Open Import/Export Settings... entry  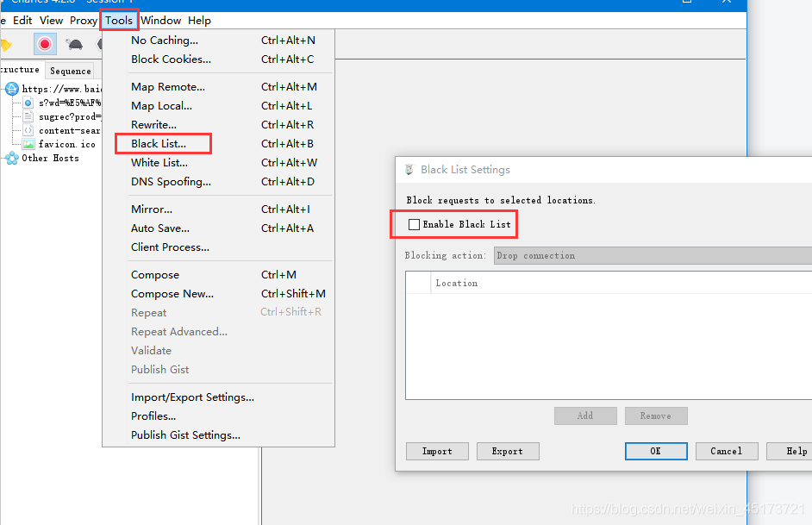point(218,397)
